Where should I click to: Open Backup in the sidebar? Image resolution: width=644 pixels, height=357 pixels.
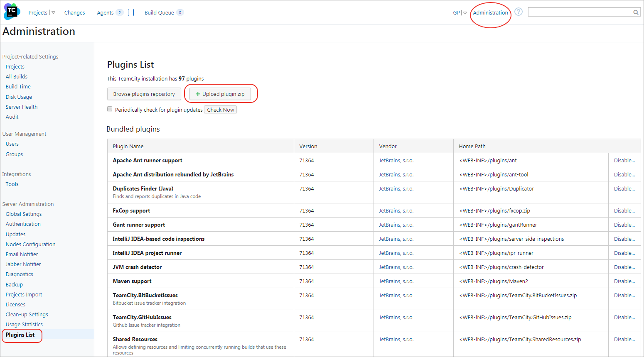tap(14, 285)
